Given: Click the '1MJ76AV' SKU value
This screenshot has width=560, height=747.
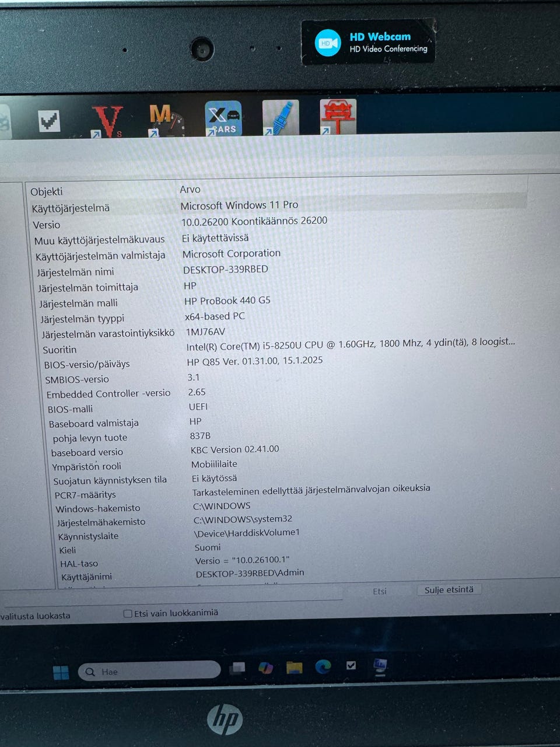Looking at the screenshot, I should (205, 331).
